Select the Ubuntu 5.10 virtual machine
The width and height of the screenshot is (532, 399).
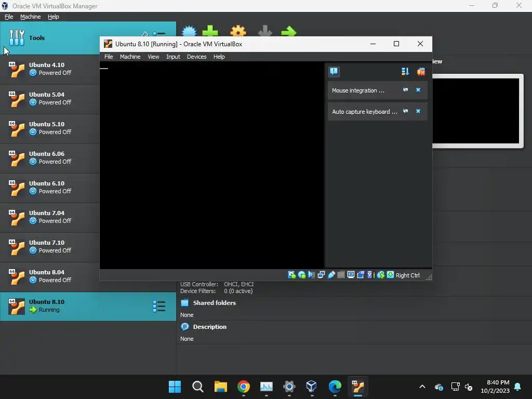[50, 128]
